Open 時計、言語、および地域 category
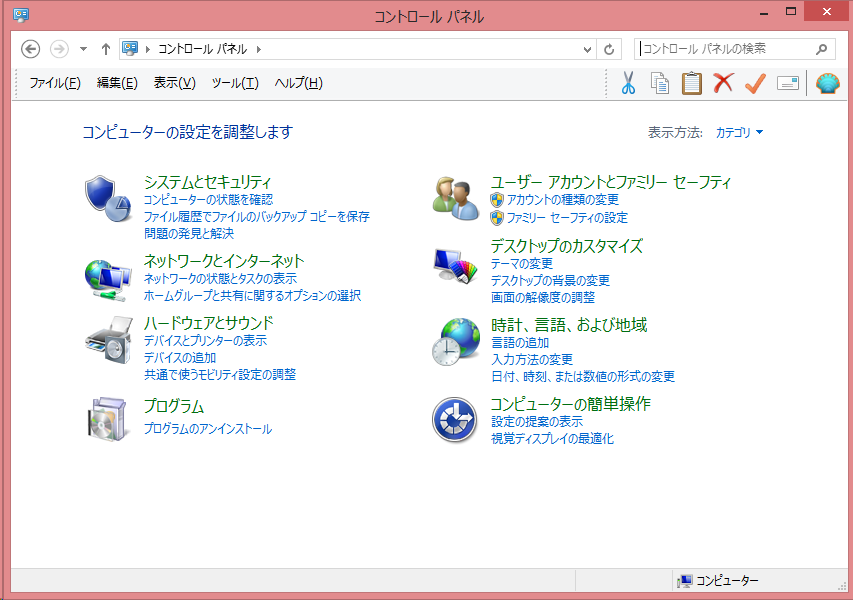 click(x=570, y=325)
